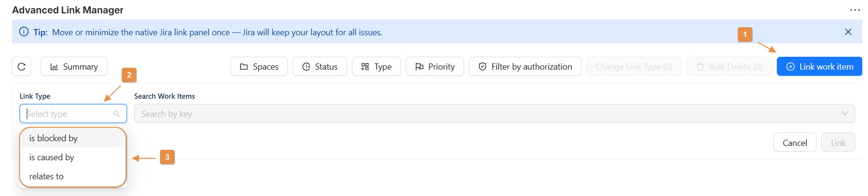
Task: Choose "is blocked by" link type
Action: 53,138
